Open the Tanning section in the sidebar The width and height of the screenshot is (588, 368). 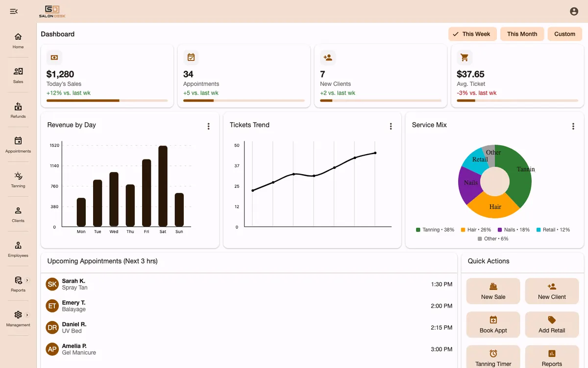click(18, 180)
